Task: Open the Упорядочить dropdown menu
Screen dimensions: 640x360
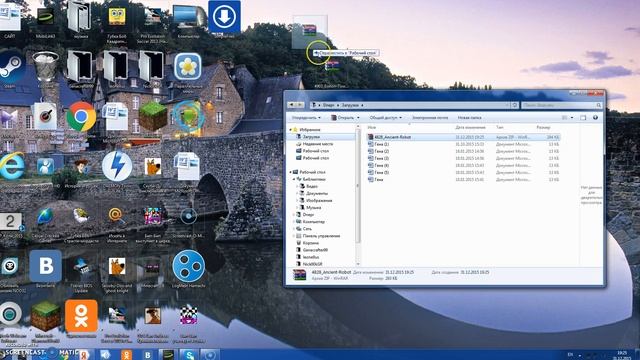Action: click(x=306, y=118)
